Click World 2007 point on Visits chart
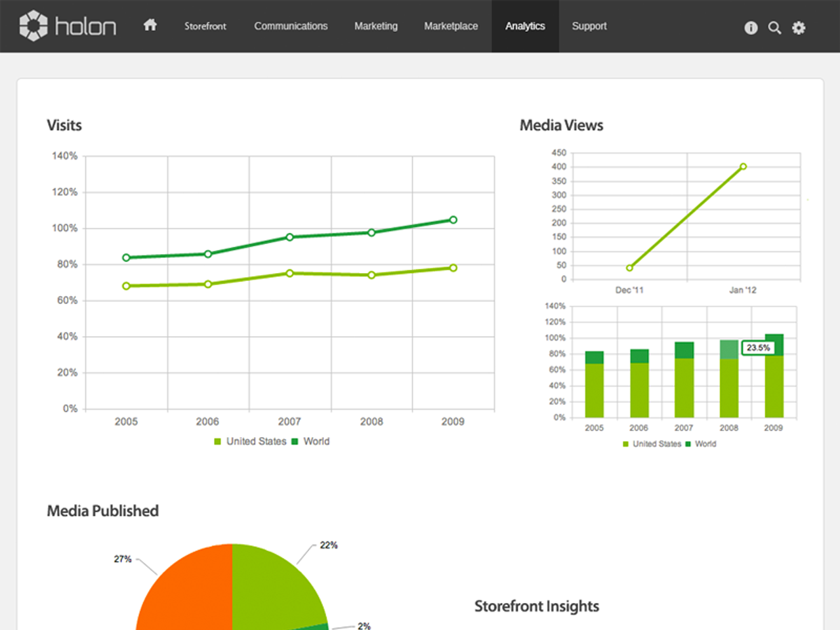 click(289, 237)
